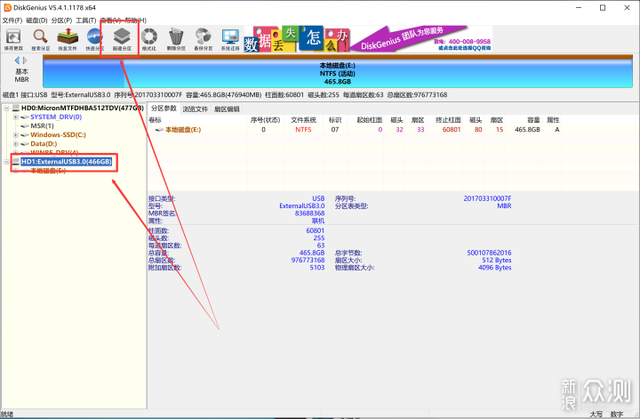Open the DiskGenius data recovery banner ad
The height and width of the screenshot is (419, 640).
[x=367, y=39]
